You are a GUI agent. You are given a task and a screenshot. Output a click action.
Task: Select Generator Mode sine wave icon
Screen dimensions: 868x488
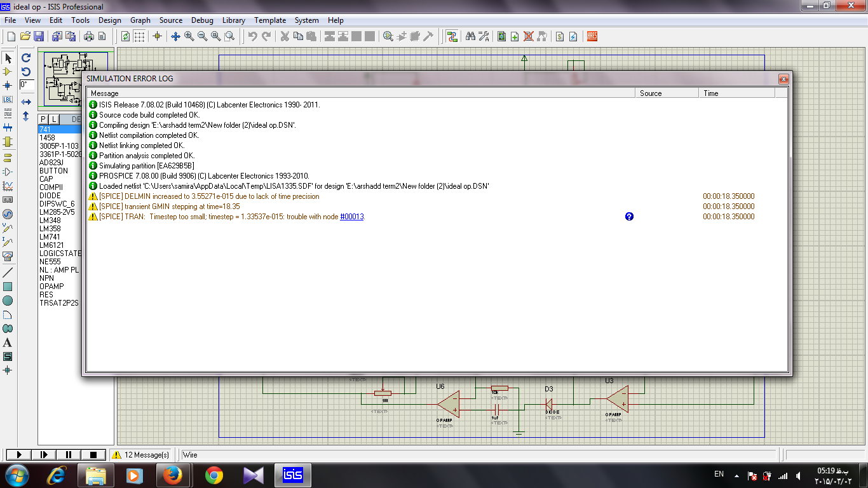click(8, 214)
